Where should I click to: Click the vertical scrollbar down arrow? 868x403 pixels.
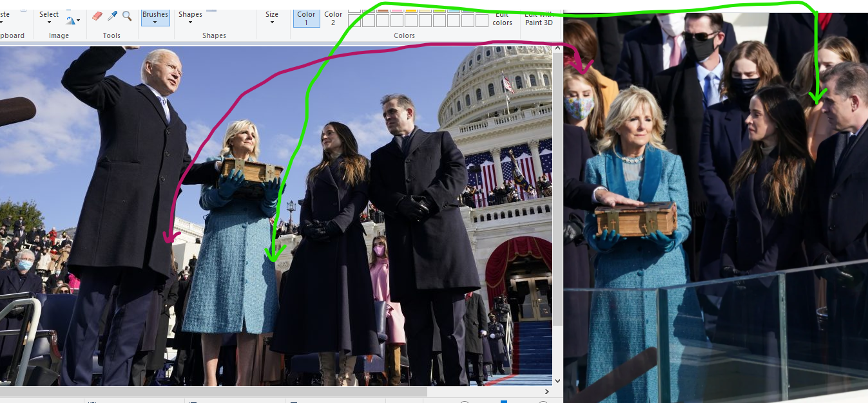[557, 380]
